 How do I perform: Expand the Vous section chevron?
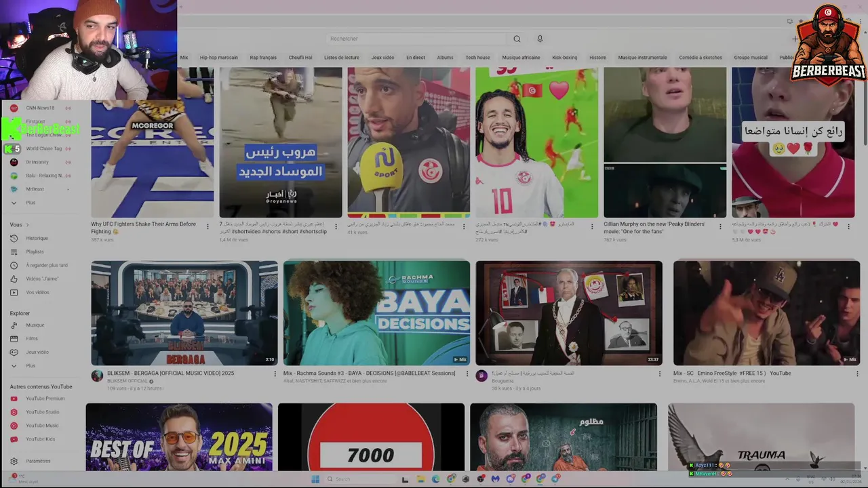28,225
